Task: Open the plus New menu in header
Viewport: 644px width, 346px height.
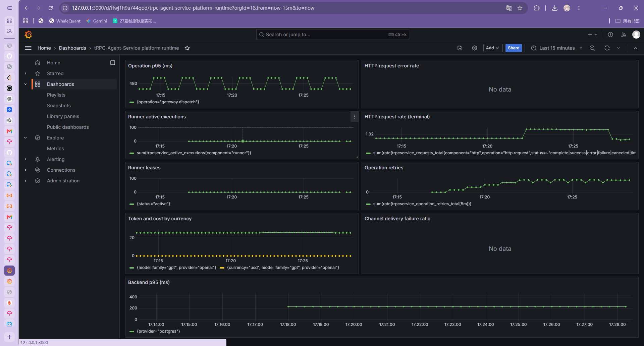Action: click(593, 35)
